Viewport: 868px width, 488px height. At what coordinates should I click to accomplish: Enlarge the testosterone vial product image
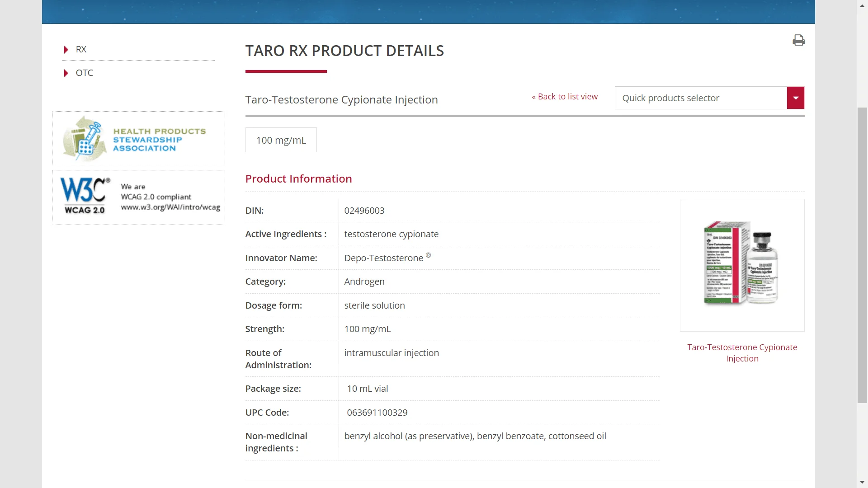(x=742, y=265)
